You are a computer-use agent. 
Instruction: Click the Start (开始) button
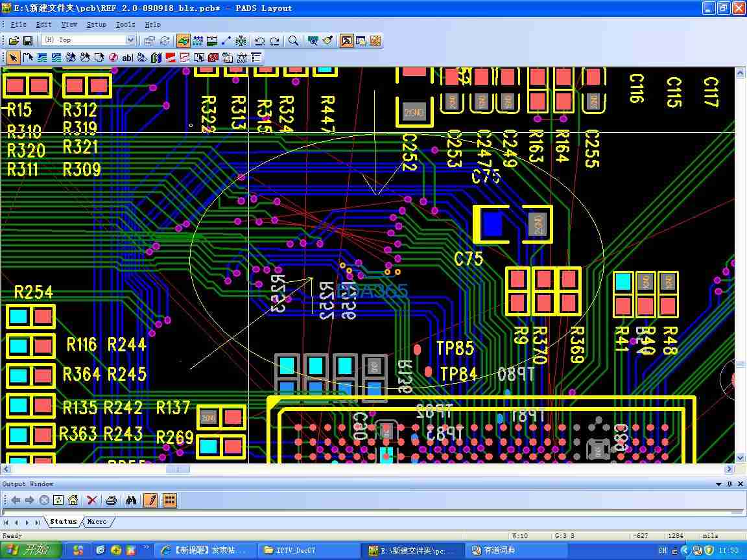pos(31,550)
